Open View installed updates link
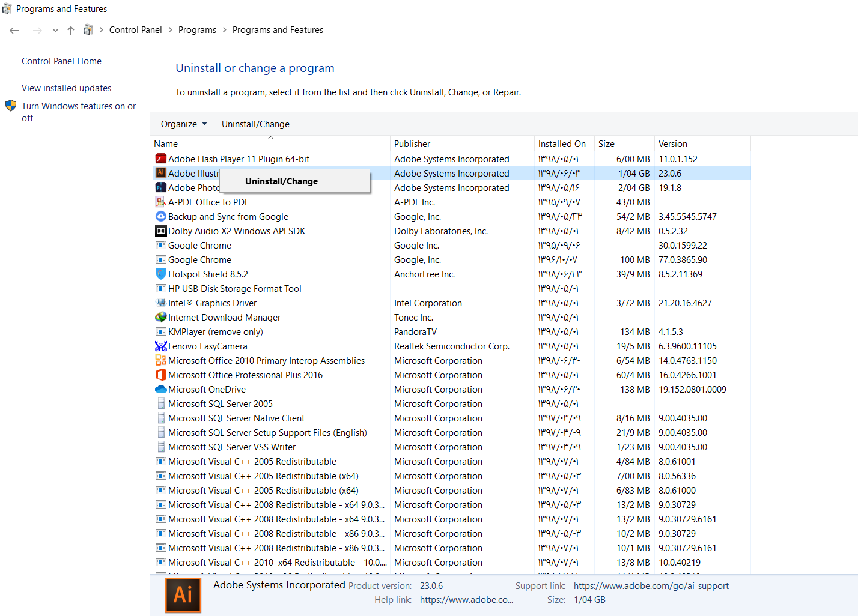 (66, 88)
